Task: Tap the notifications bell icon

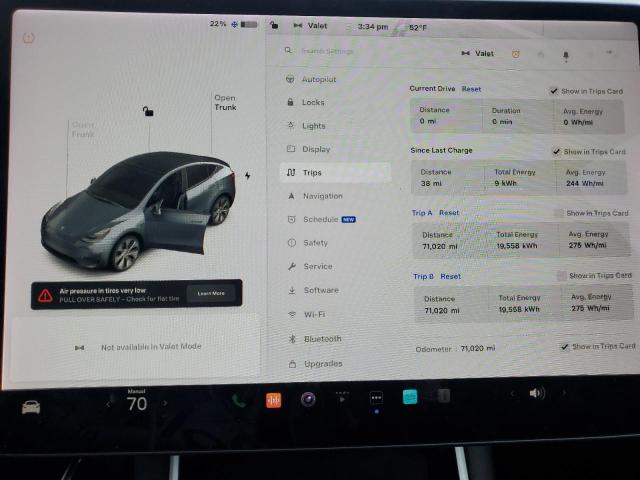Action: coord(566,55)
